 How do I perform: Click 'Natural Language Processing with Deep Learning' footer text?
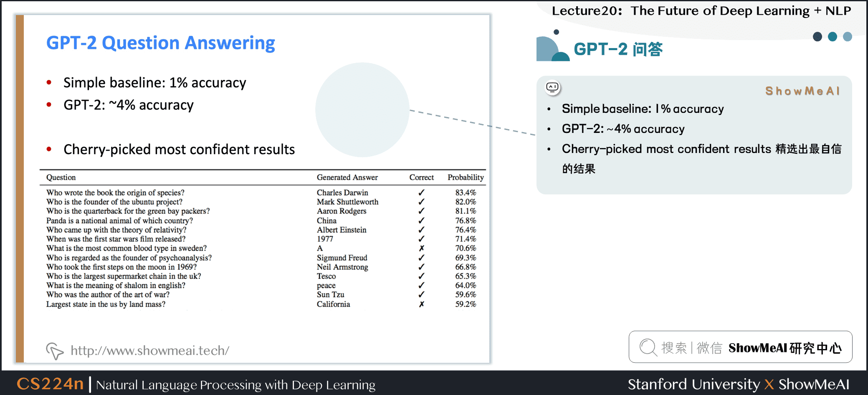pyautogui.click(x=236, y=385)
